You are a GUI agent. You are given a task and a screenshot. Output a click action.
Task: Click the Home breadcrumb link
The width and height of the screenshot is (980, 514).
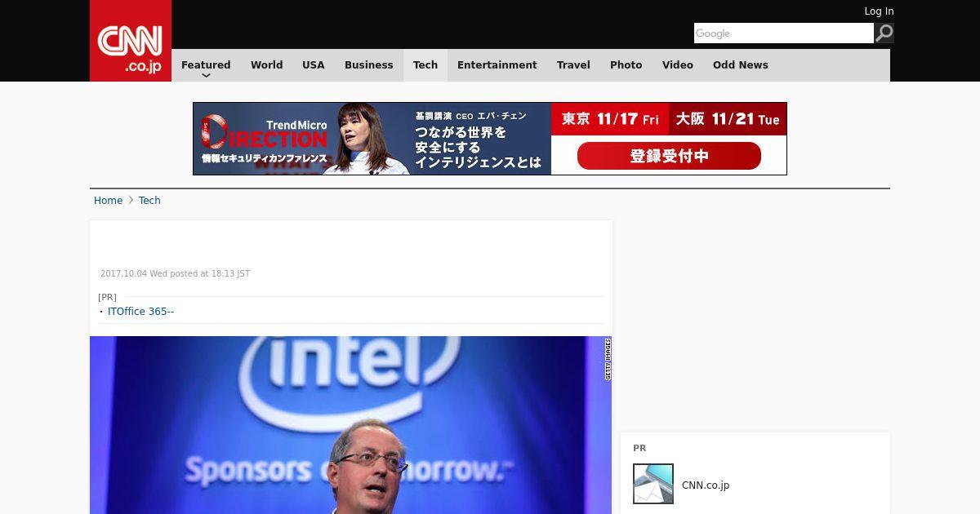[x=108, y=201]
